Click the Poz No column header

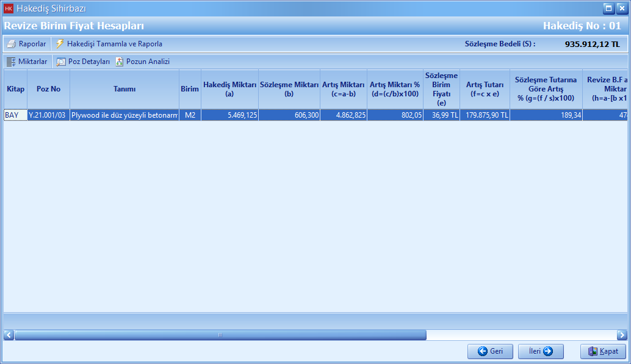(x=49, y=89)
